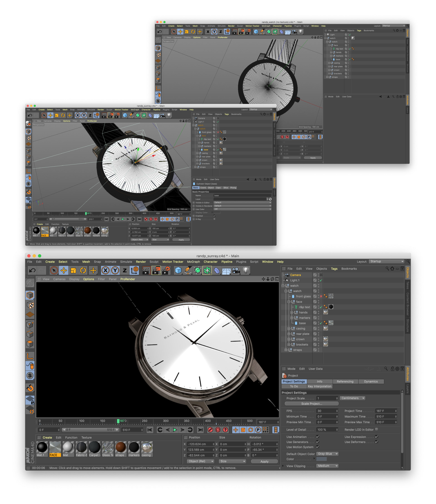The height and width of the screenshot is (504, 436).
Task: Click Apply in the top window coordinates panel
Action: point(313,158)
